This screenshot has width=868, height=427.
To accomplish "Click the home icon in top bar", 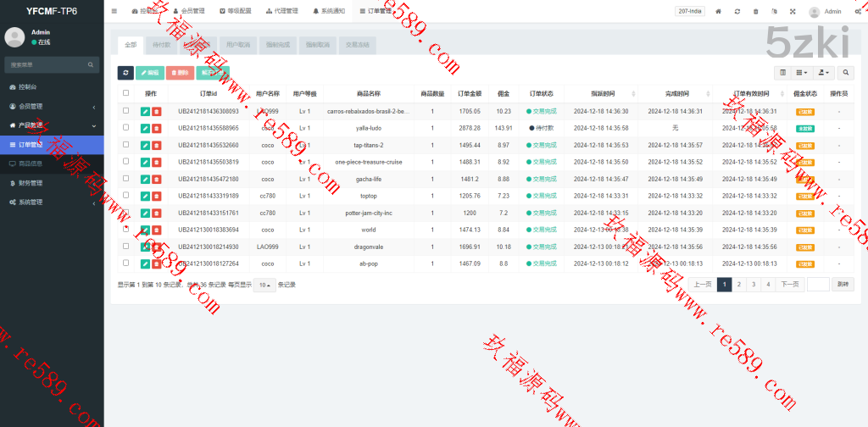I will click(719, 11).
